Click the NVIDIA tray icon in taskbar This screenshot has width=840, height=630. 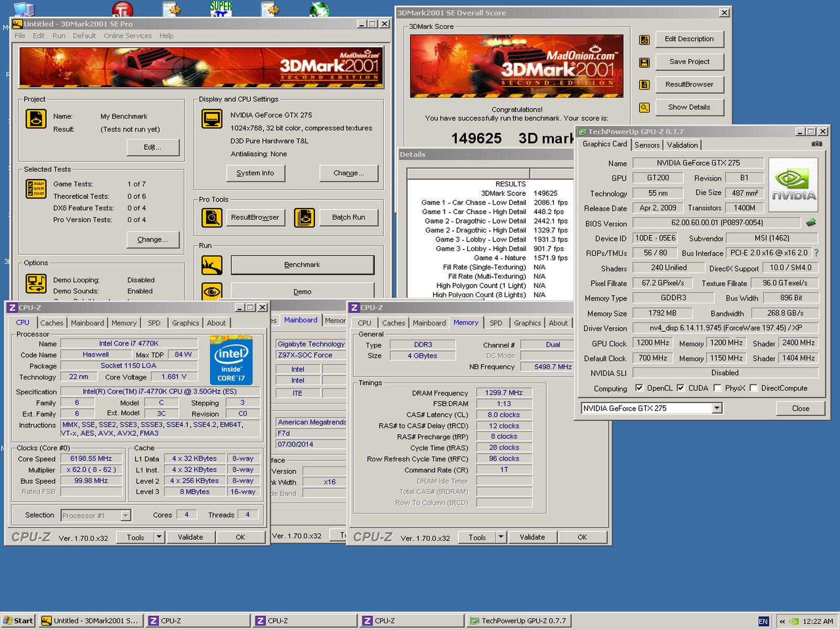pyautogui.click(x=794, y=621)
